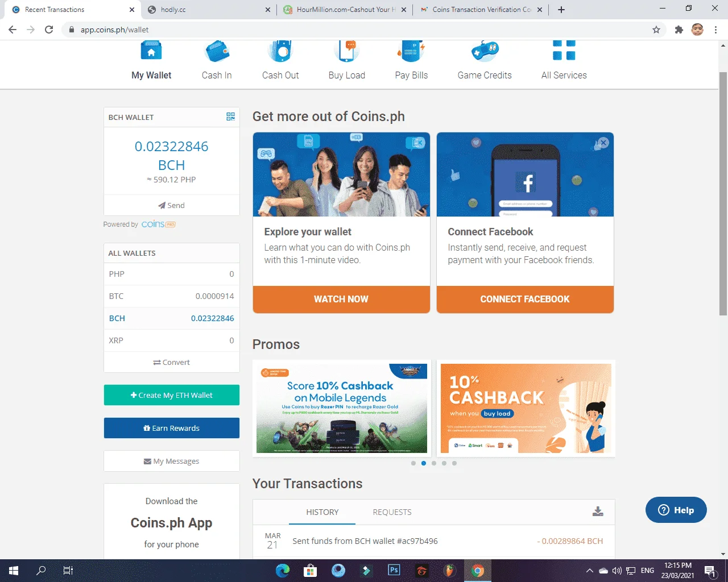Go forward in browser history
Screen dimensions: 728x582
click(31, 30)
